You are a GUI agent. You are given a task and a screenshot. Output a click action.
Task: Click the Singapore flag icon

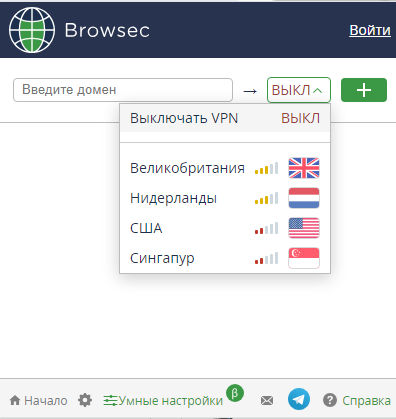(304, 258)
